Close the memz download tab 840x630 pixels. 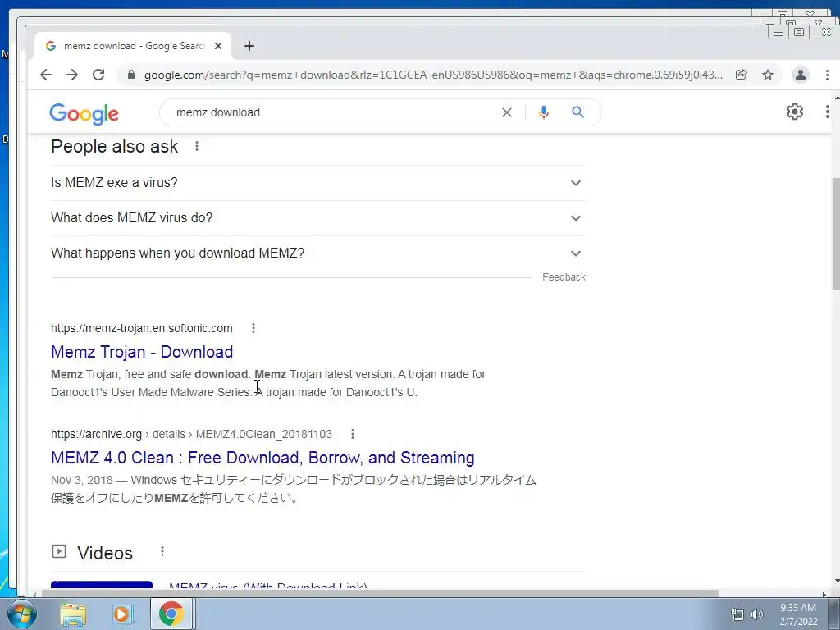coord(218,46)
